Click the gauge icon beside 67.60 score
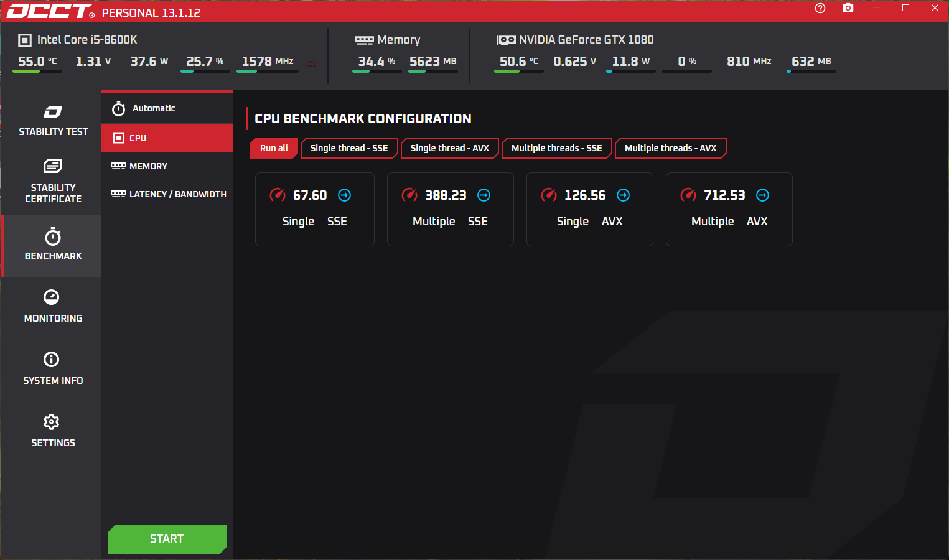The width and height of the screenshot is (949, 560). click(x=278, y=195)
